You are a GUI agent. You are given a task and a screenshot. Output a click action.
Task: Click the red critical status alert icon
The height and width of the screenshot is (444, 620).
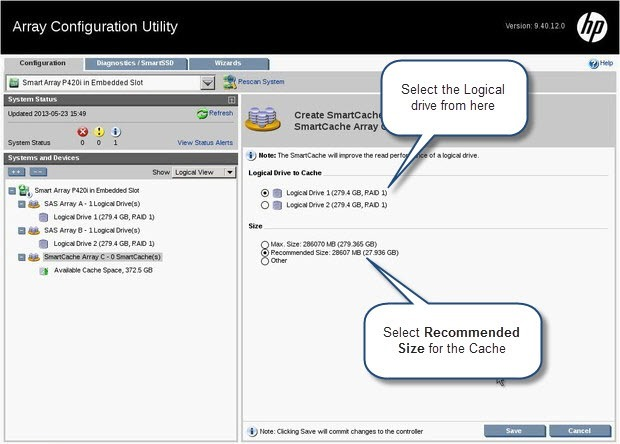[82, 132]
